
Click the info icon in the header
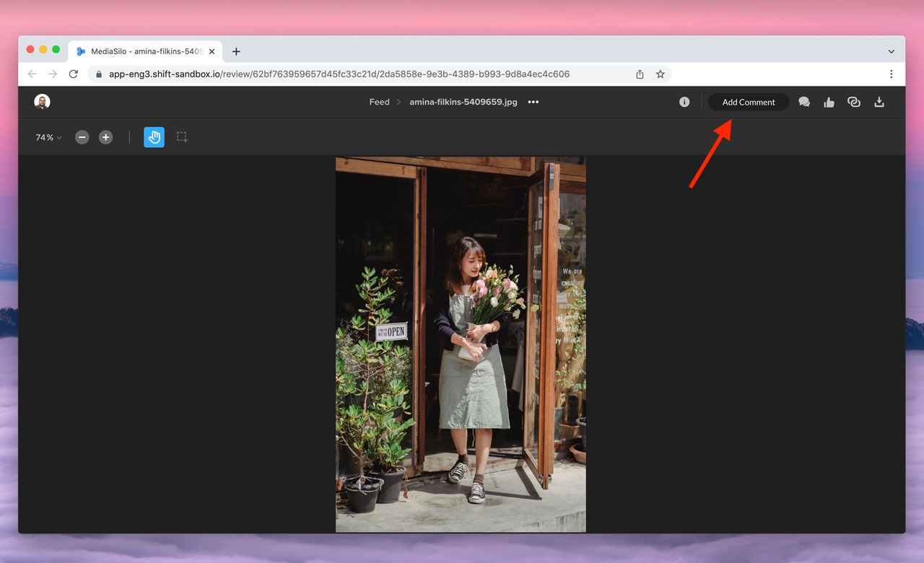tap(684, 102)
